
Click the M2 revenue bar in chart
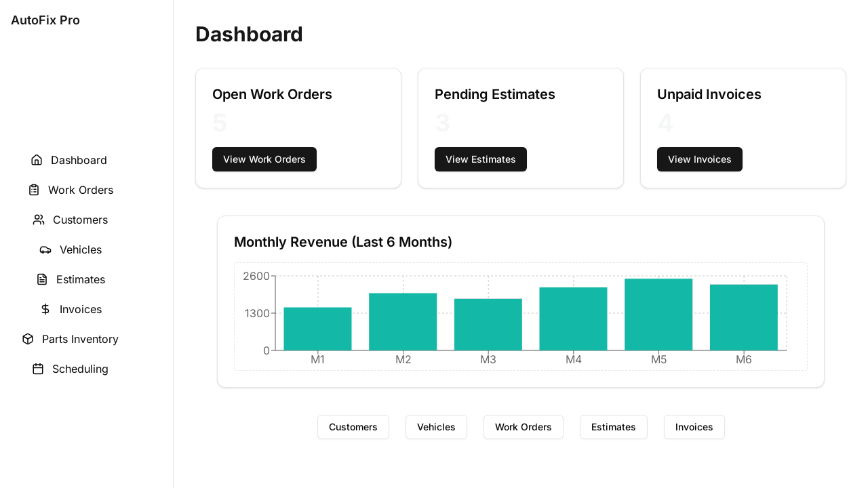point(403,322)
